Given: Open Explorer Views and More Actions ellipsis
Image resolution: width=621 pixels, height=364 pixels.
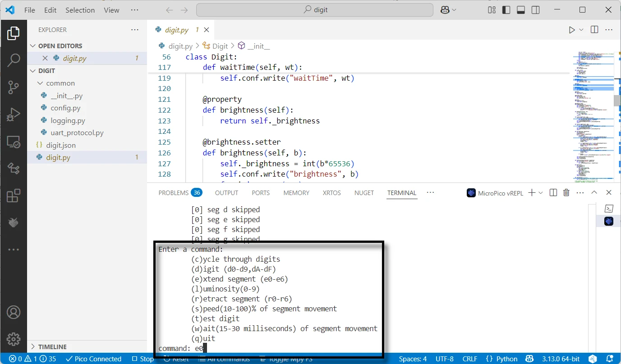Looking at the screenshot, I should pos(135,30).
